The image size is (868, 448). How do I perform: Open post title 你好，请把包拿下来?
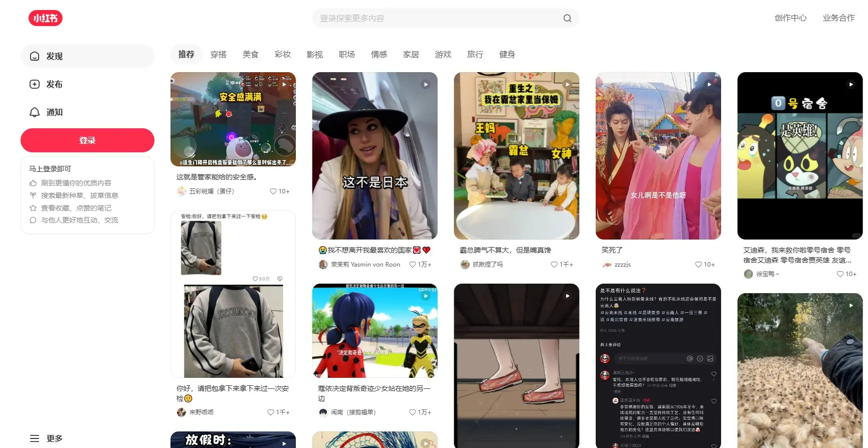point(232,393)
